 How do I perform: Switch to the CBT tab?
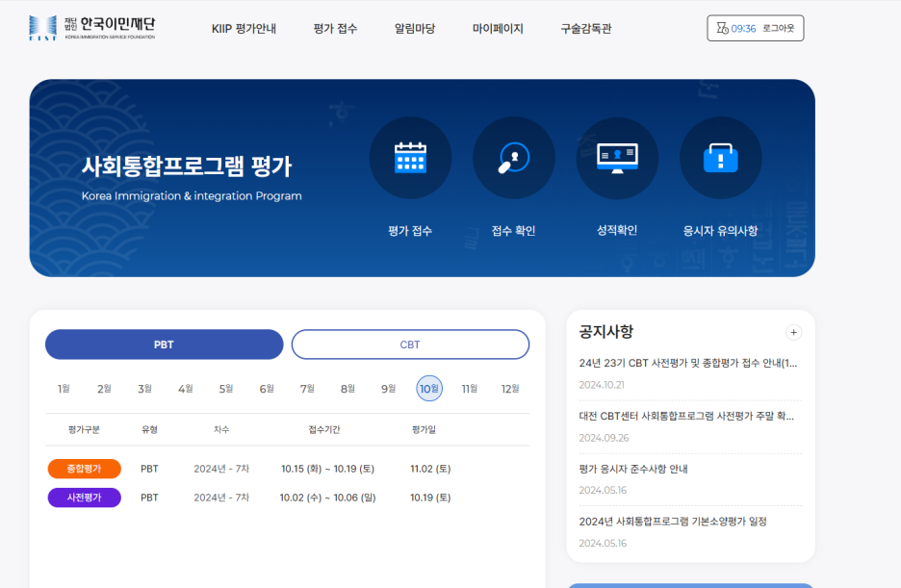pos(410,345)
